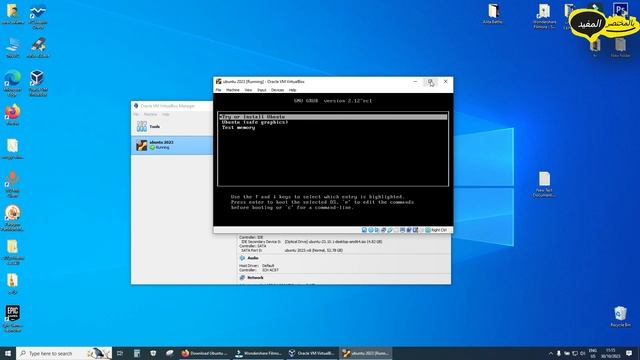Open the Windows Start menu

(x=8, y=353)
